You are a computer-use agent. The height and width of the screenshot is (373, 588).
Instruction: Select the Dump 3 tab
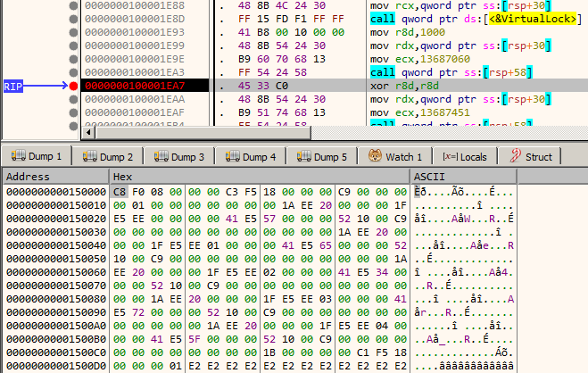click(x=179, y=157)
